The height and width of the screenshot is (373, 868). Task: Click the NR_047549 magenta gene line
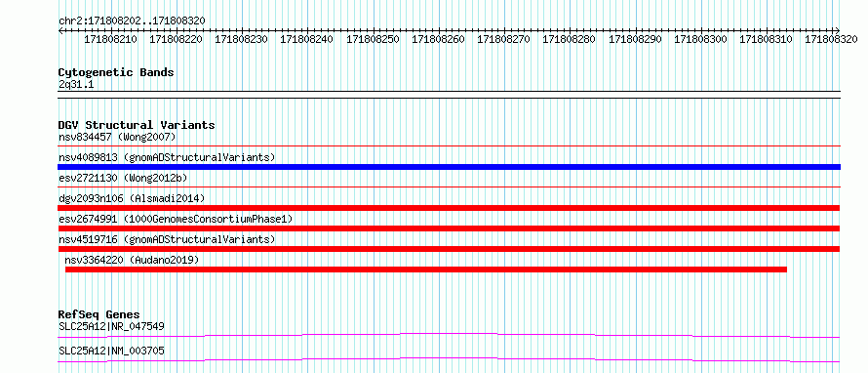point(449,335)
